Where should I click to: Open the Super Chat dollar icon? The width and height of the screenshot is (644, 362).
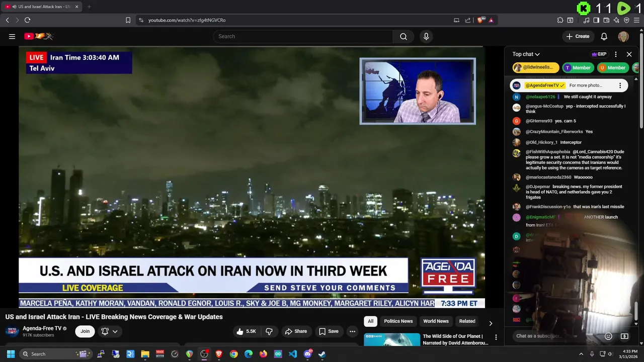624,336
